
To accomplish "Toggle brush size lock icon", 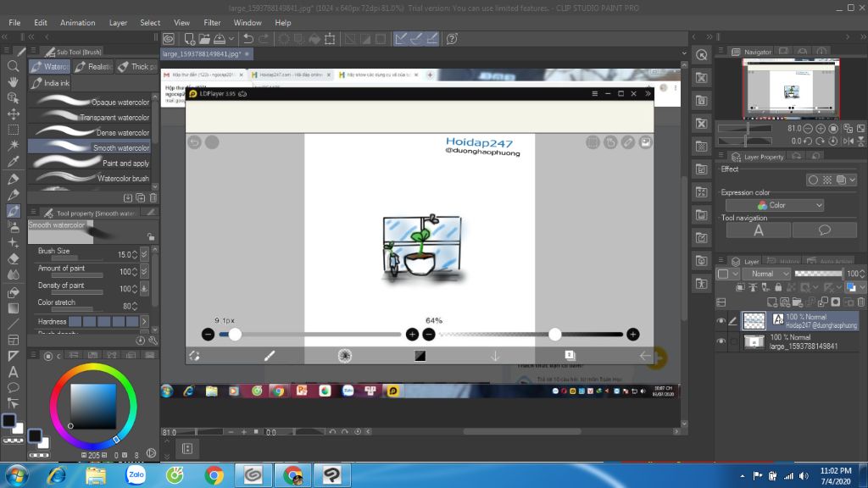I will point(151,237).
